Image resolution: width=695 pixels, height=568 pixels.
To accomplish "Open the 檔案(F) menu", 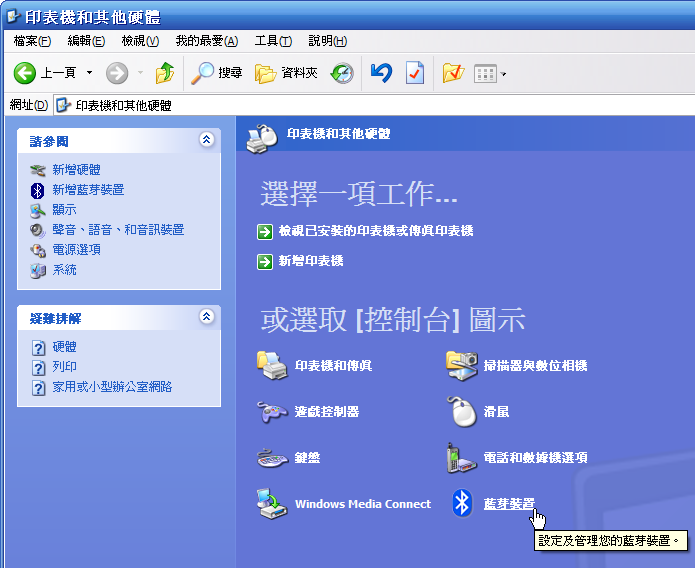I will [32, 41].
